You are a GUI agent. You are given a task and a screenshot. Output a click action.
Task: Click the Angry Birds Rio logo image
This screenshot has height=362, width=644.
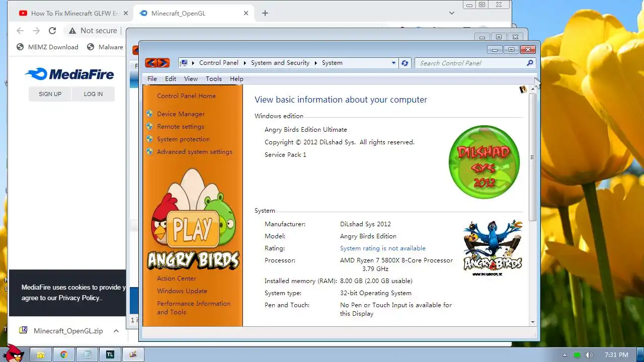point(493,247)
